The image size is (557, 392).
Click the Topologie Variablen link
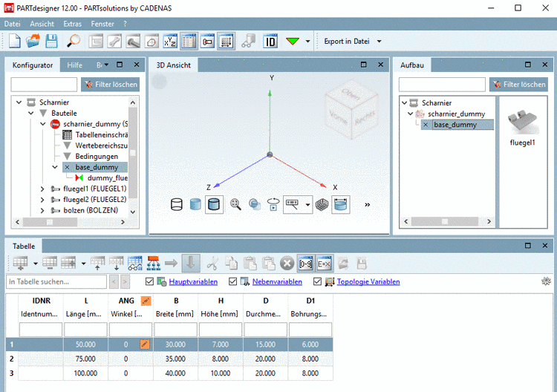tap(368, 281)
